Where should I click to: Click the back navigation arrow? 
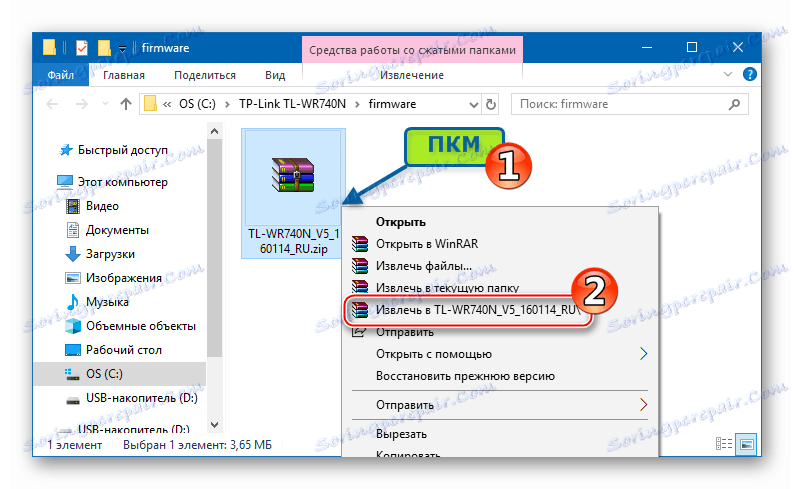tap(52, 104)
